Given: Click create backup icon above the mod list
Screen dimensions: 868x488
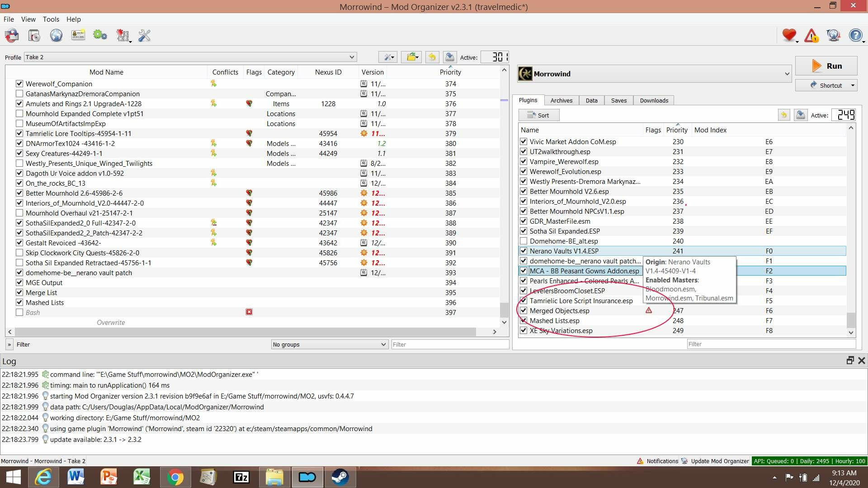Looking at the screenshot, I should 449,57.
